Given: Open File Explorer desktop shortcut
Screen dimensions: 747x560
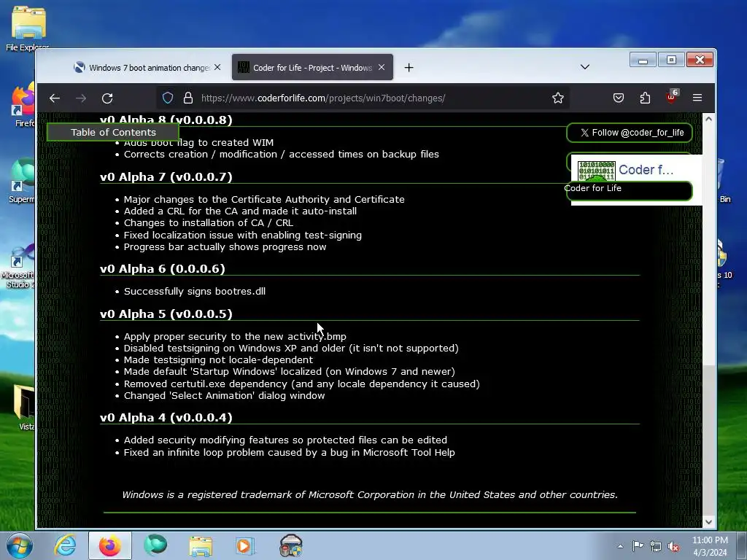Looking at the screenshot, I should 28,28.
